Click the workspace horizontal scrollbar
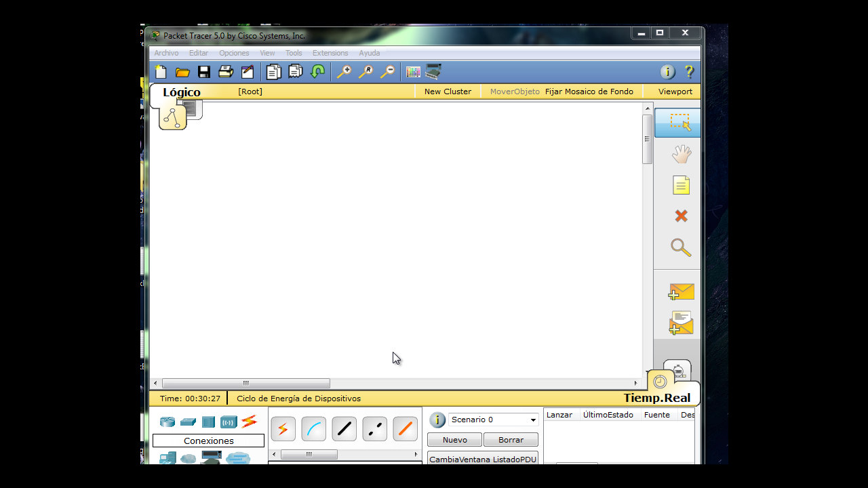This screenshot has width=868, height=488. click(246, 384)
